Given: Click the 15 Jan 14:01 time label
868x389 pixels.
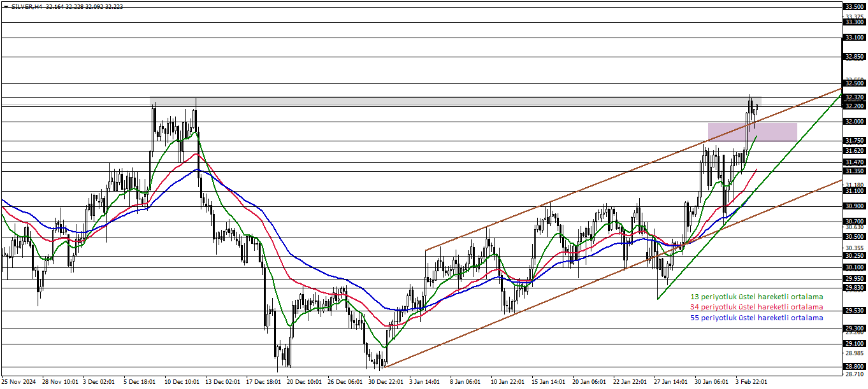Looking at the screenshot, I should tap(549, 382).
